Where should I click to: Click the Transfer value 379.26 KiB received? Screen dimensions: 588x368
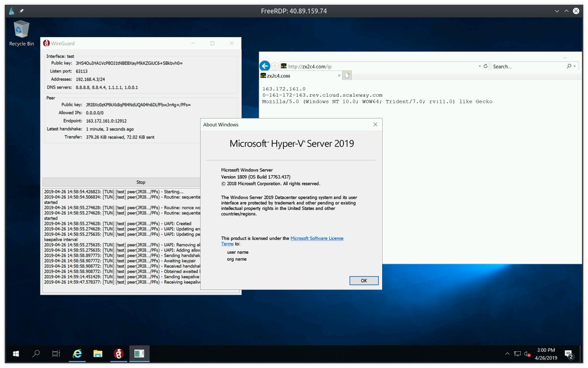click(120, 137)
